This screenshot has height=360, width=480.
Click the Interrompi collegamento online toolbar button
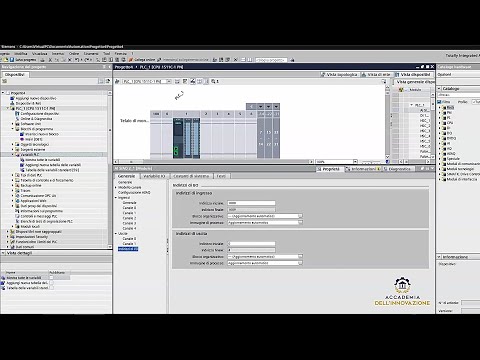183,60
